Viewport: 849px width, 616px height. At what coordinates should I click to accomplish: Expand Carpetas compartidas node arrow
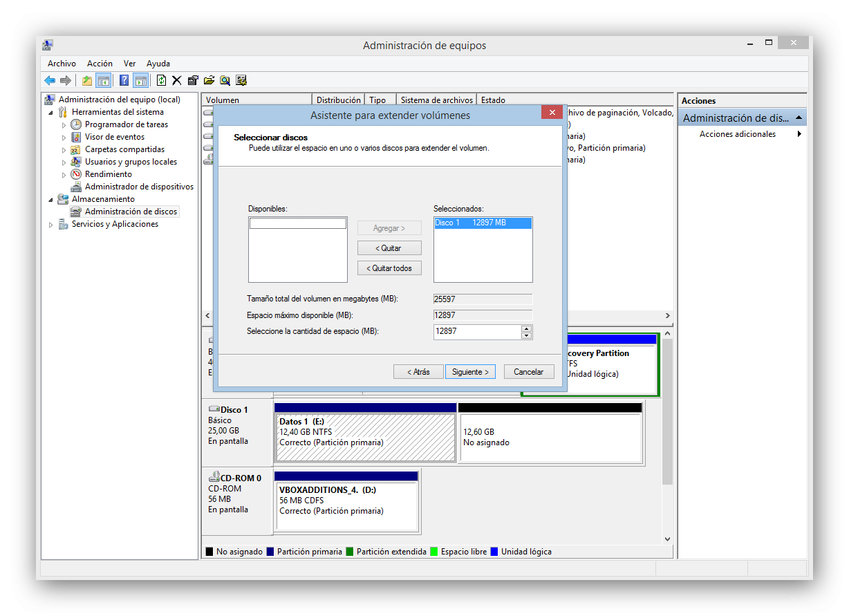point(64,150)
